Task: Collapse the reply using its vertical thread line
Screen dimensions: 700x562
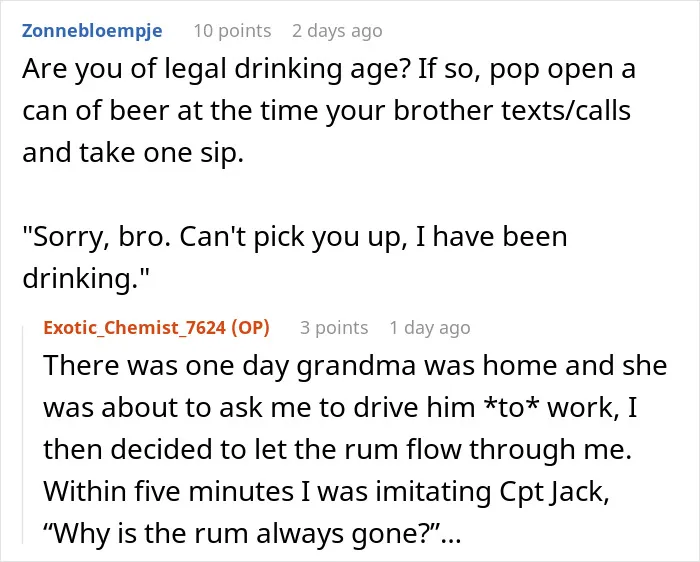Action: [x=23, y=435]
